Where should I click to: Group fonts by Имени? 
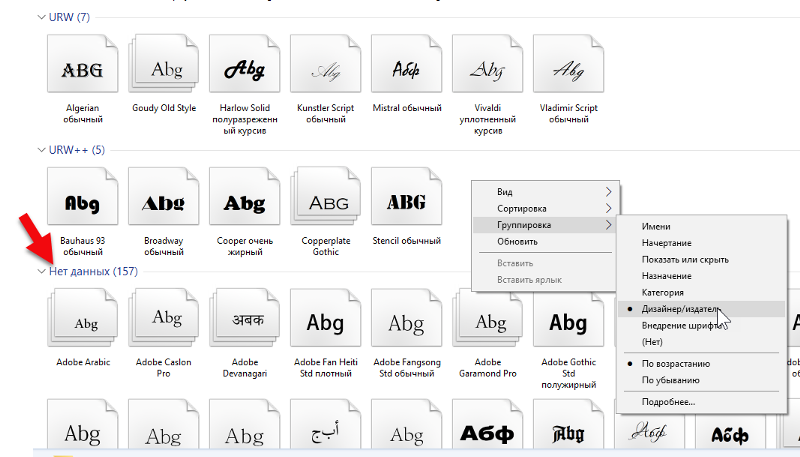pos(701,226)
